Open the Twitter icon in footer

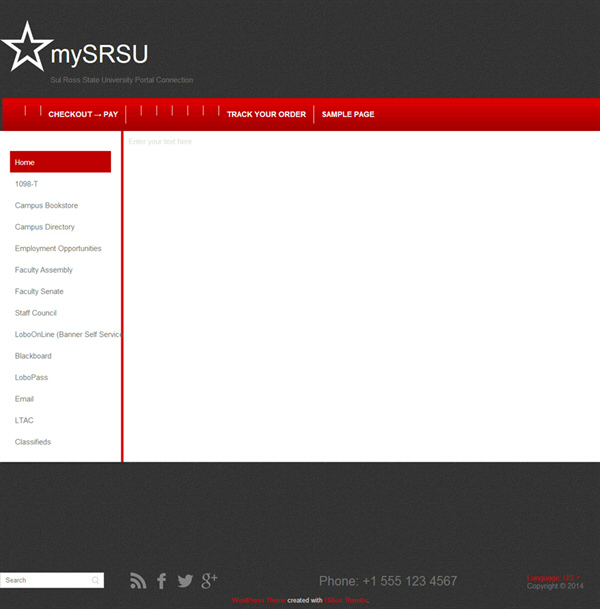185,581
